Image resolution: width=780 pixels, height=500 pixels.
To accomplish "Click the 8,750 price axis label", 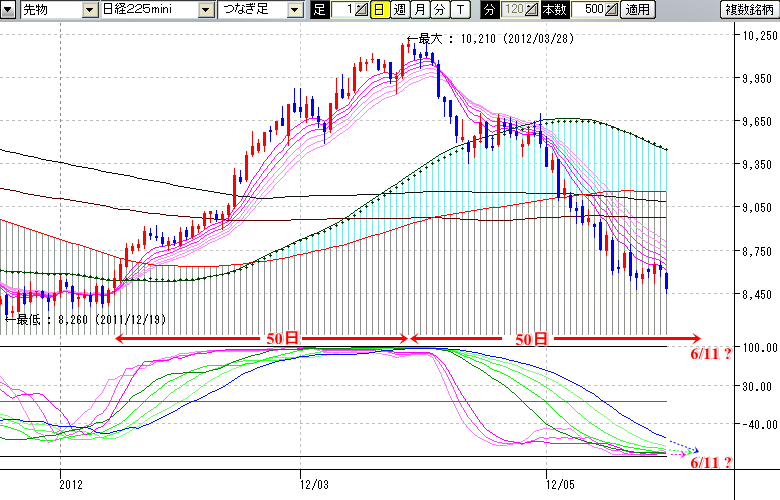I will click(x=759, y=252).
